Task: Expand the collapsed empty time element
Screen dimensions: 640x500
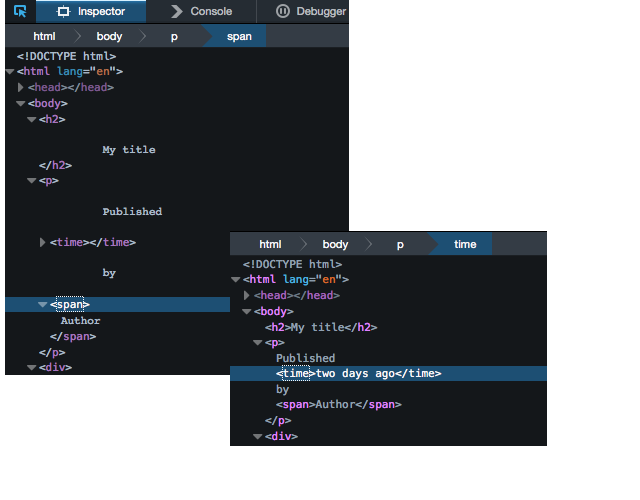Action: pos(43,242)
